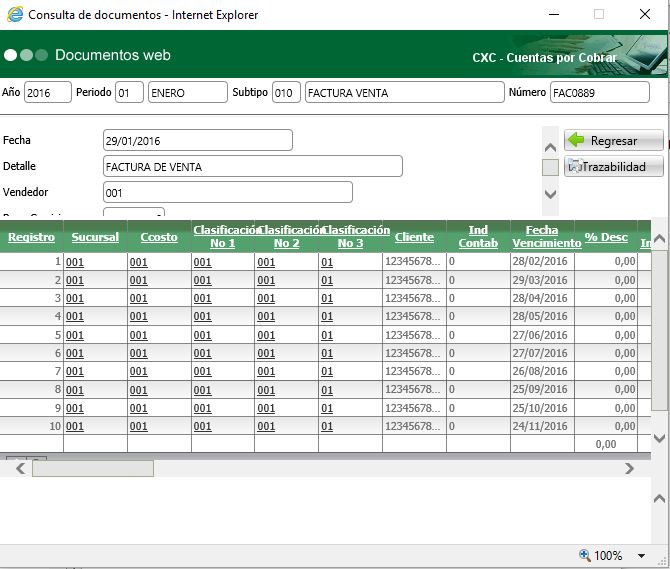Click the grid vertical scroll down arrow
Viewport: 670px width, 569px height.
659,438
